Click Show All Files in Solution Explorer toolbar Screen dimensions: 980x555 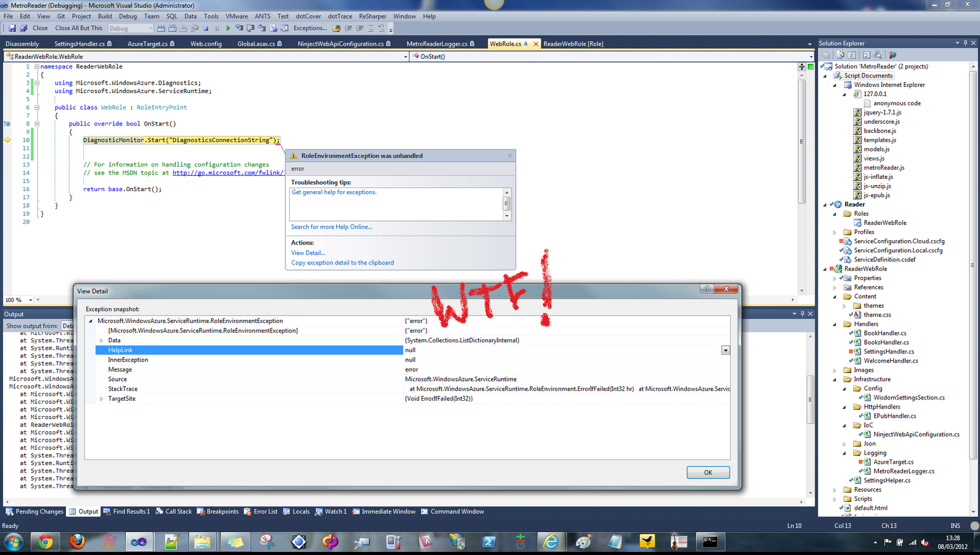click(841, 55)
